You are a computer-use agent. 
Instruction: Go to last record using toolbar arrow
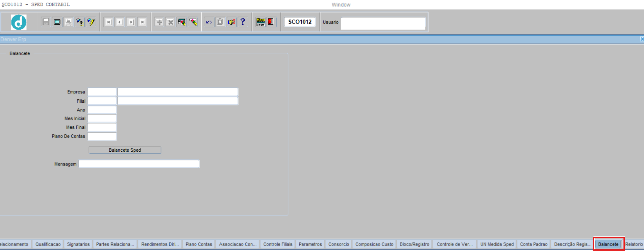pyautogui.click(x=143, y=22)
